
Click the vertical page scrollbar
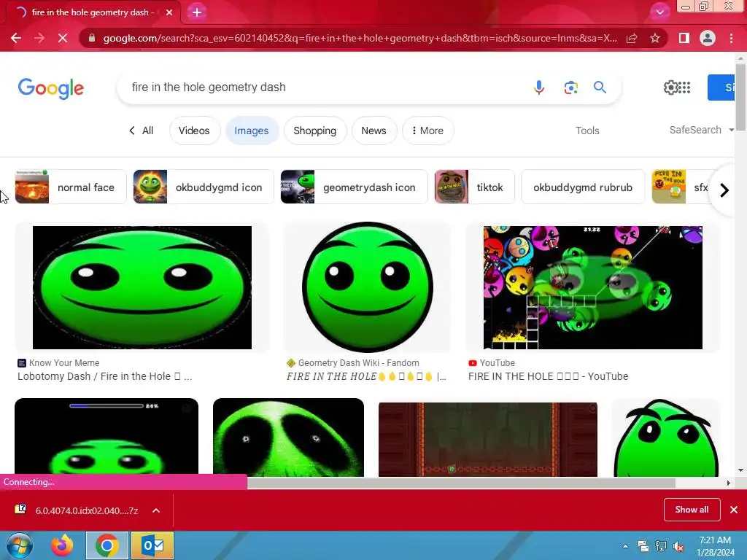740,97
